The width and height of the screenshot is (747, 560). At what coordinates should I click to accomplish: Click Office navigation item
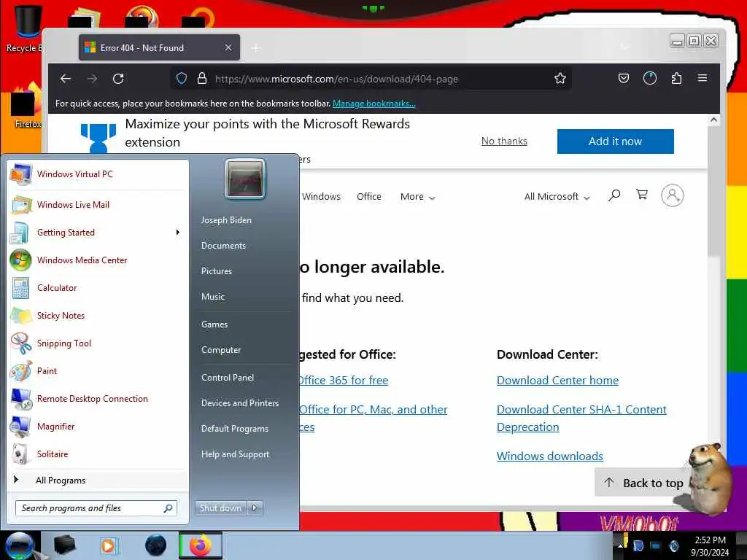(x=368, y=197)
